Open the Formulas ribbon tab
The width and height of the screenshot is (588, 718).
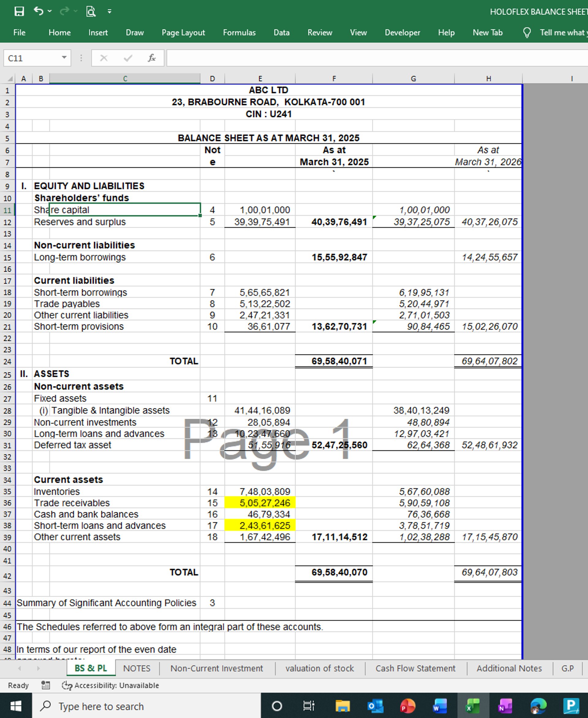pyautogui.click(x=239, y=32)
